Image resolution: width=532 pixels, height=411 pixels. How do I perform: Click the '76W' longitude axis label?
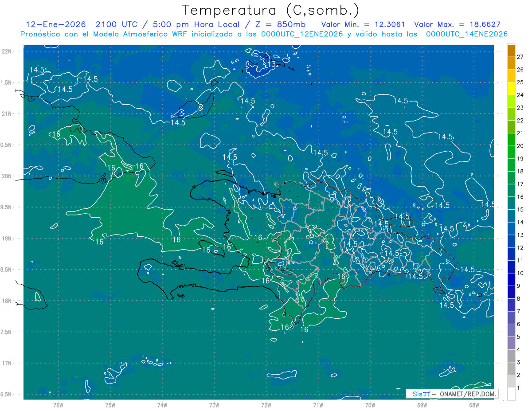[58, 405]
